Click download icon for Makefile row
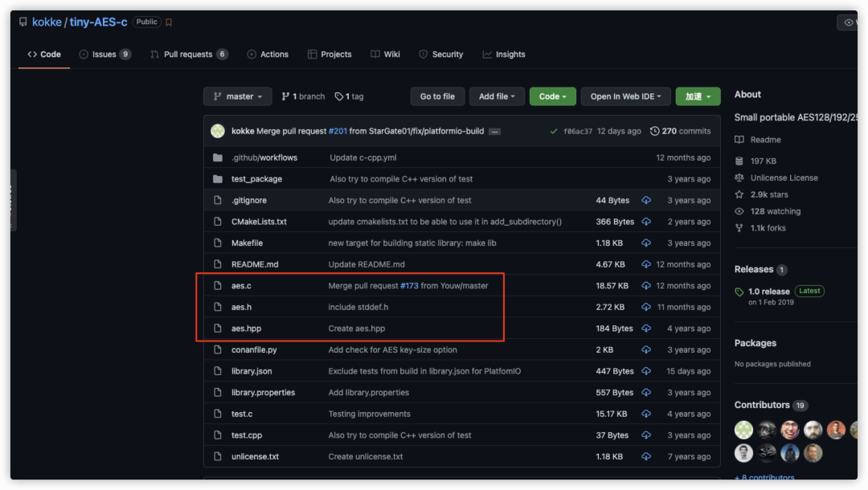Viewport: 868px width, 490px height. pos(646,243)
